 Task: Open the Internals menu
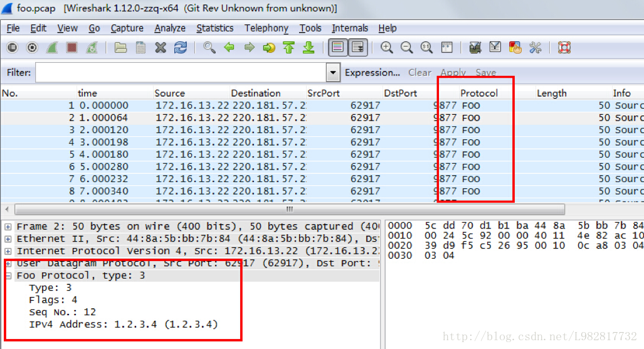pos(350,28)
